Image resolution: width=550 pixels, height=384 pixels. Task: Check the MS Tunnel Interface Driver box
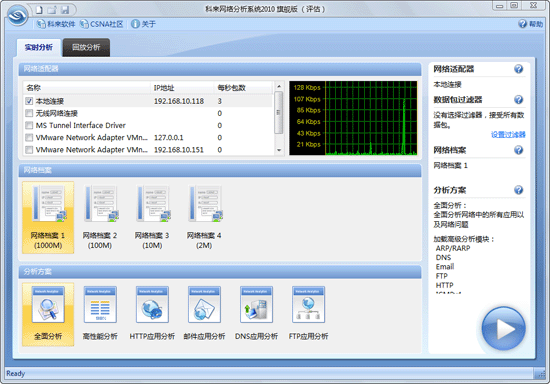29,125
